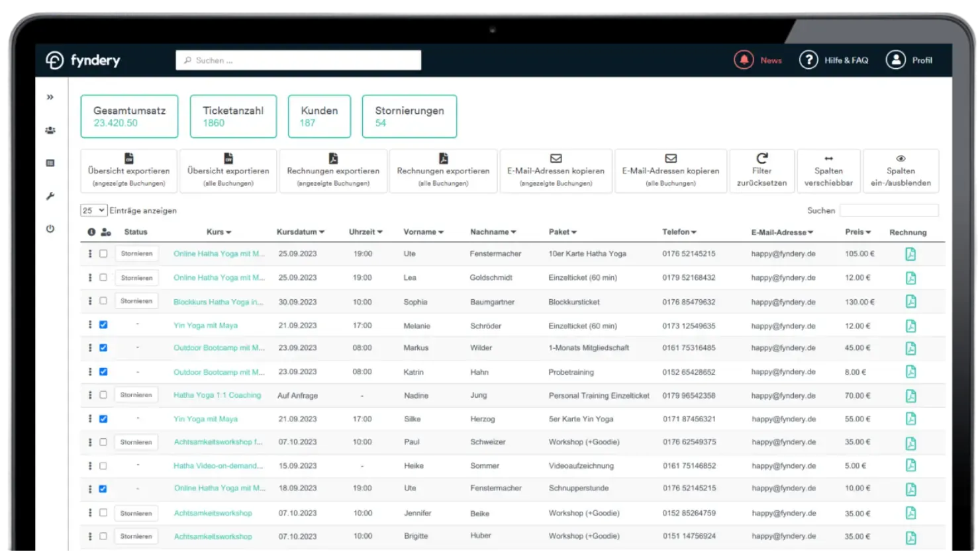The image size is (980, 552).
Task: Select the Stornierungen stat tile
Action: click(409, 116)
